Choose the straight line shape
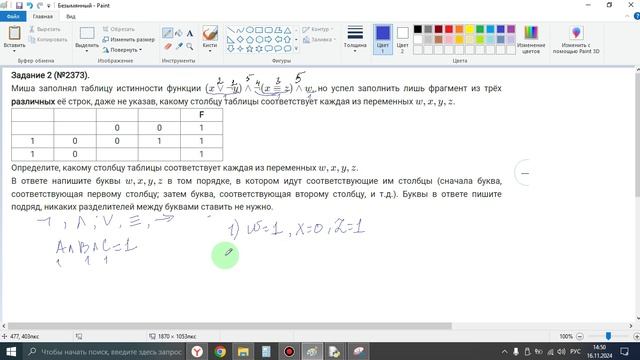 pos(231,30)
